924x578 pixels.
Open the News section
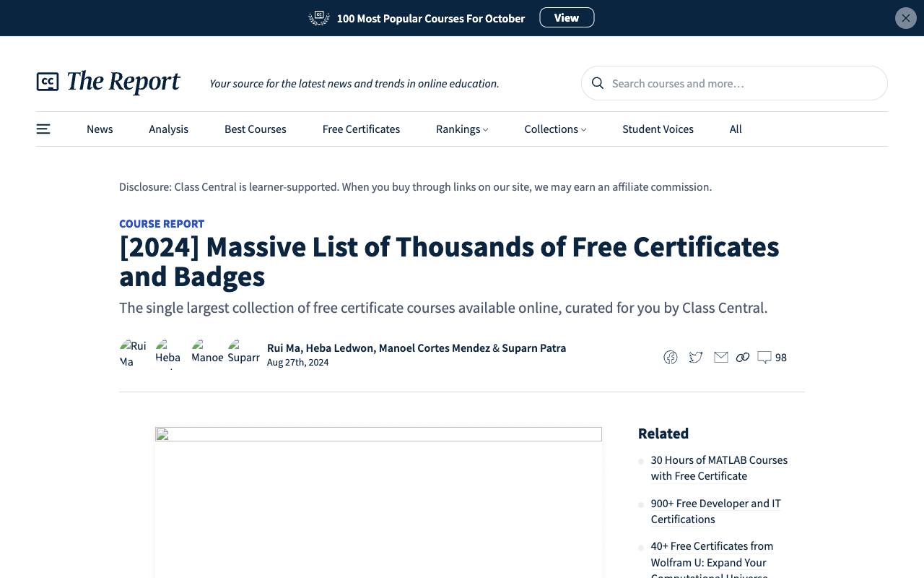(100, 129)
